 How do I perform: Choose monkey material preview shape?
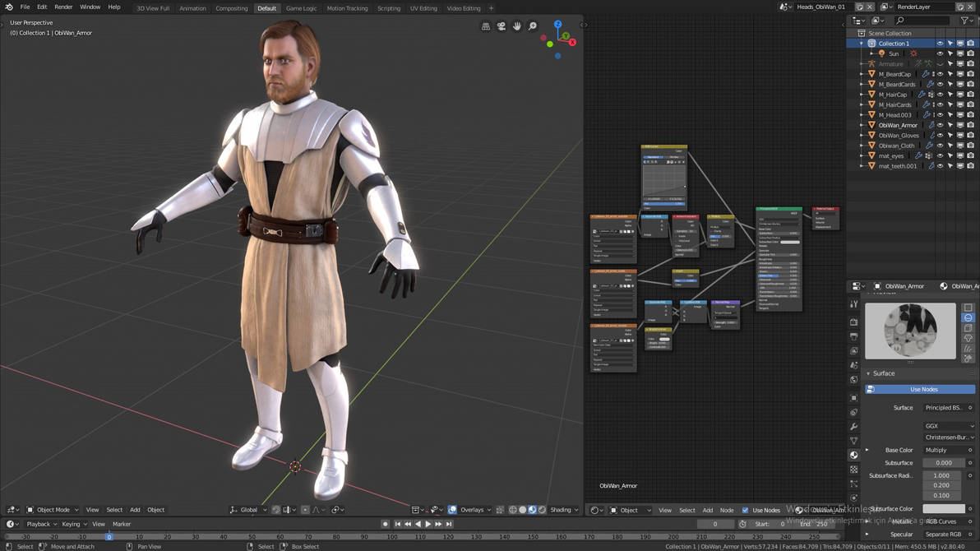[x=968, y=338]
